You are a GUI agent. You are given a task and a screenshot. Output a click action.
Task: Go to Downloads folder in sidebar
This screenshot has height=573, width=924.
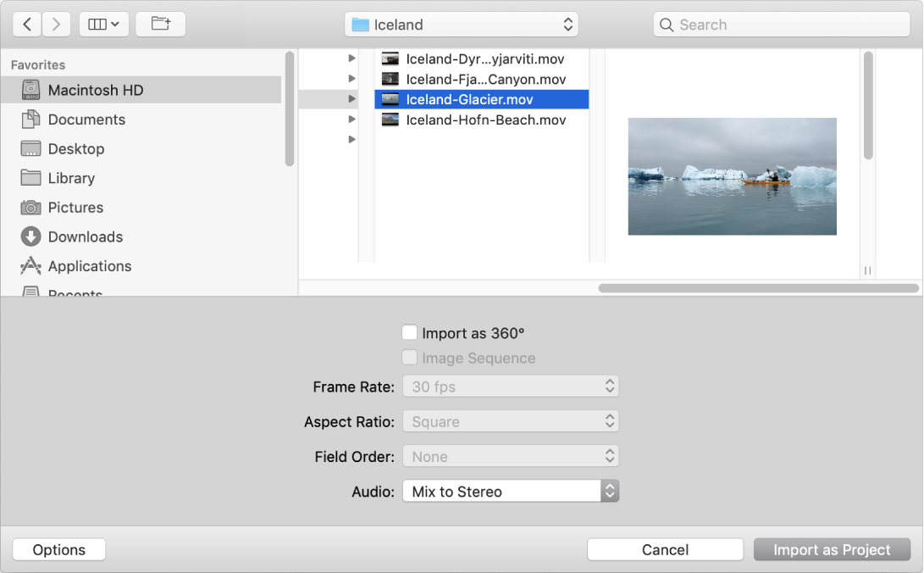click(85, 236)
